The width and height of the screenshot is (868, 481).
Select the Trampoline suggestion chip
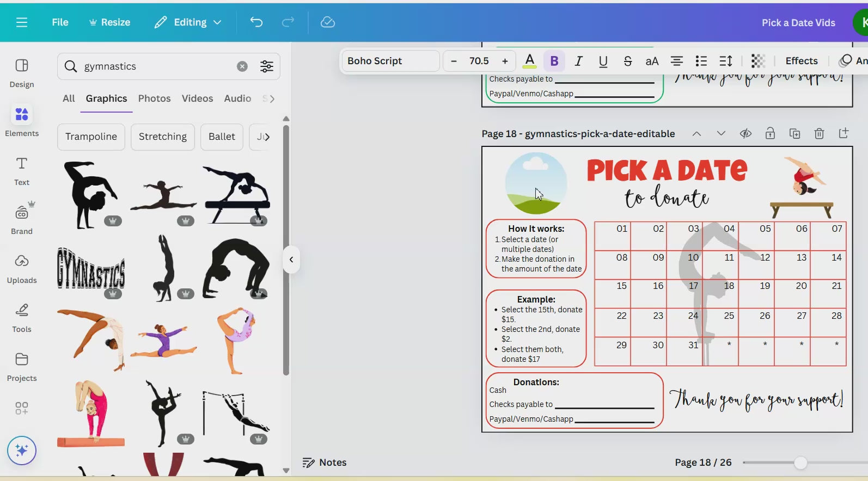pyautogui.click(x=91, y=137)
